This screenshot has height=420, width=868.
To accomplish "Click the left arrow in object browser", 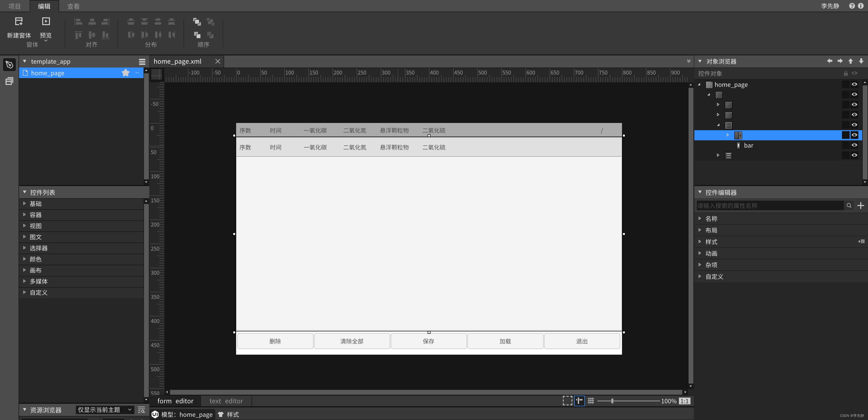I will pyautogui.click(x=830, y=61).
